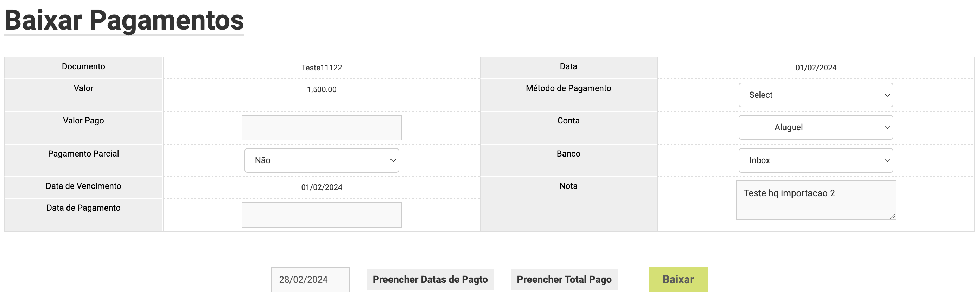
Task: Click the Baixar Pagamentos page heading
Action: pyautogui.click(x=124, y=20)
